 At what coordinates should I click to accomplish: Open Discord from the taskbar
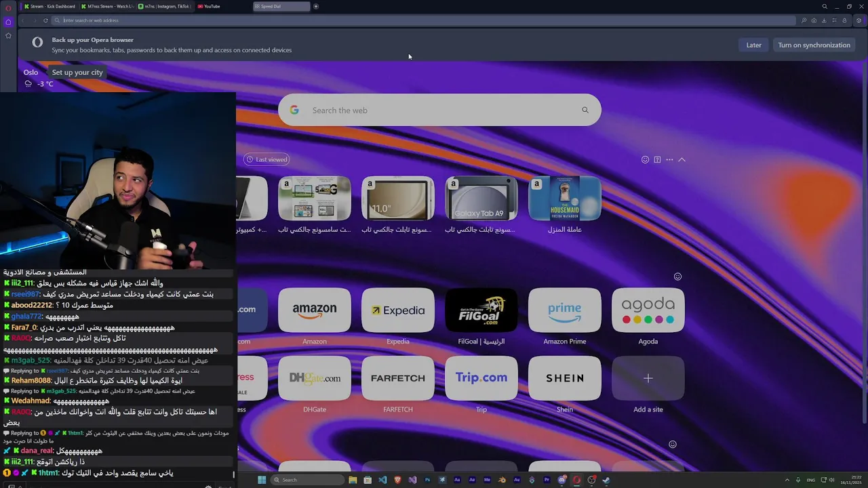(561, 480)
